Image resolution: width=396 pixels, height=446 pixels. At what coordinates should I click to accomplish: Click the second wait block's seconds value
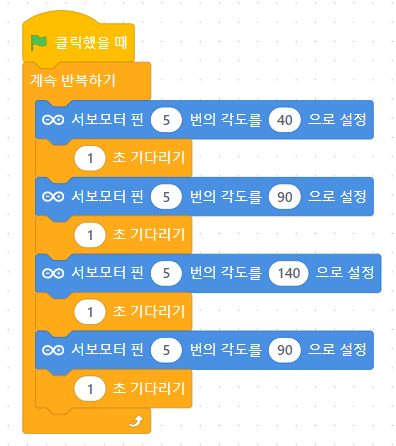tap(90, 235)
